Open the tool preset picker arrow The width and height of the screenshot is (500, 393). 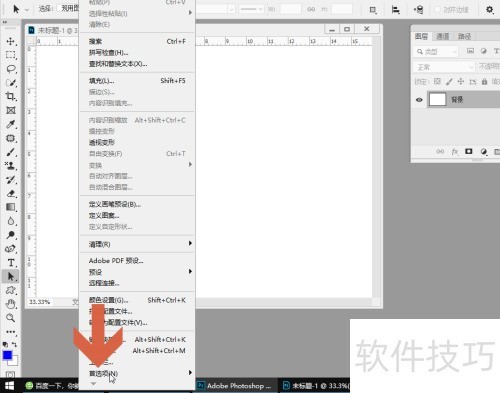coord(27,10)
